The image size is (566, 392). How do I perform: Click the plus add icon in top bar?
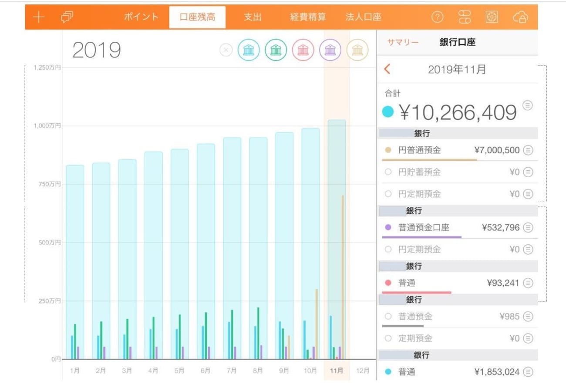click(x=39, y=17)
